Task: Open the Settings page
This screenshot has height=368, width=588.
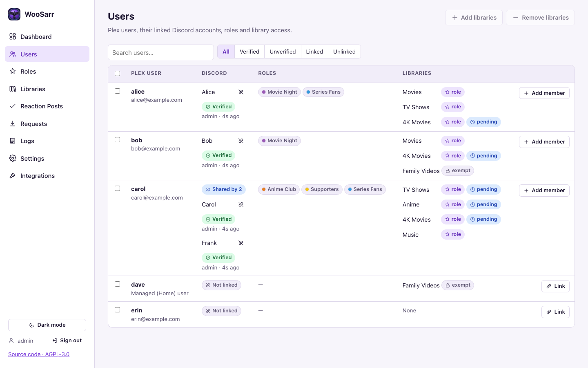Action: (x=47, y=159)
